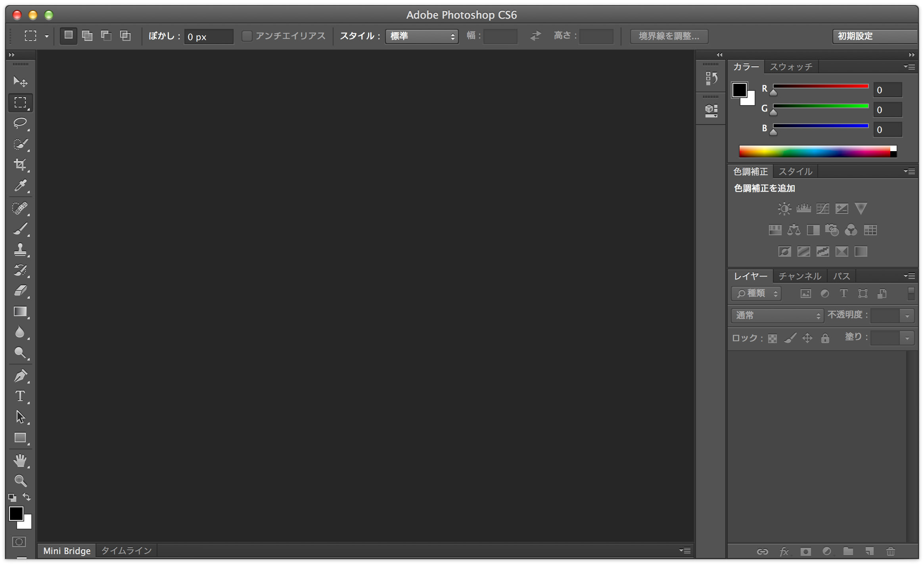The width and height of the screenshot is (924, 564).
Task: Open the 3D panel icon in dock
Action: (x=711, y=110)
